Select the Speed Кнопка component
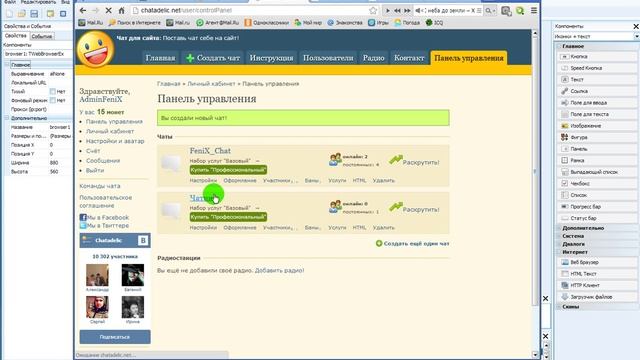Image resolution: width=640 pixels, height=360 pixels. pos(596,68)
